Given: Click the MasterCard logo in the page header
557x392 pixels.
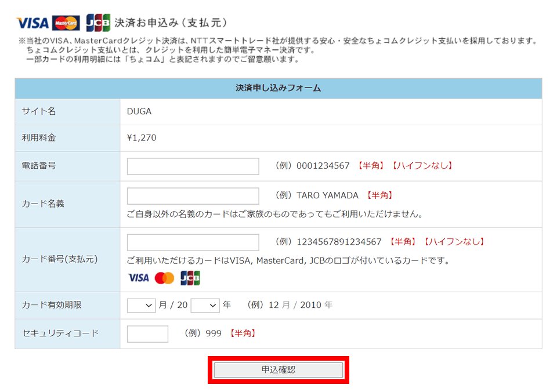Looking at the screenshot, I should pyautogui.click(x=66, y=23).
